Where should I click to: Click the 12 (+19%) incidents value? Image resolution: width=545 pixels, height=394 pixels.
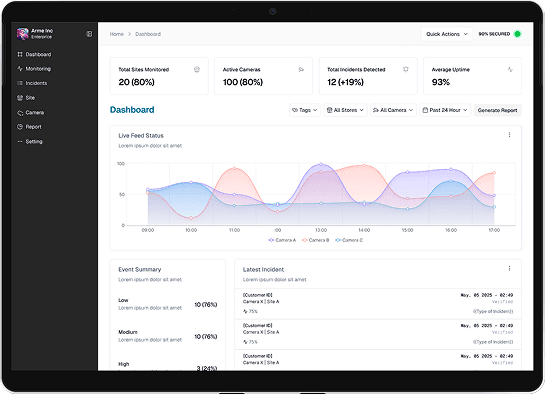345,82
